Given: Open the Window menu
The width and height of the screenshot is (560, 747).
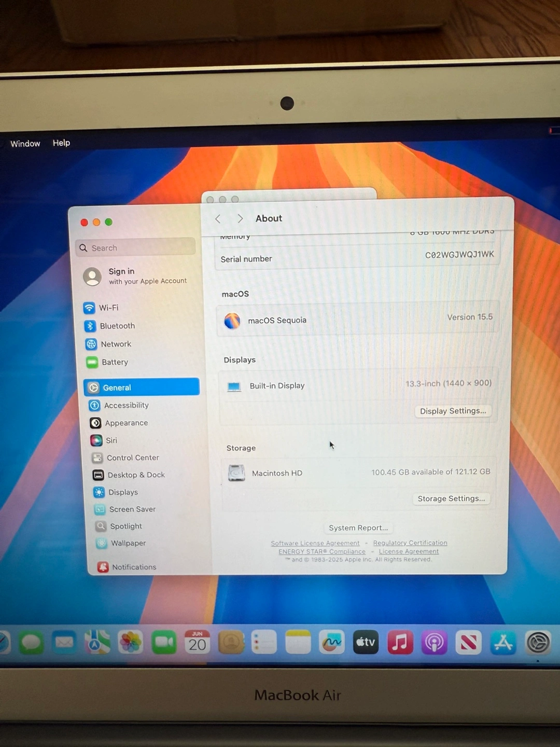Looking at the screenshot, I should coord(25,144).
